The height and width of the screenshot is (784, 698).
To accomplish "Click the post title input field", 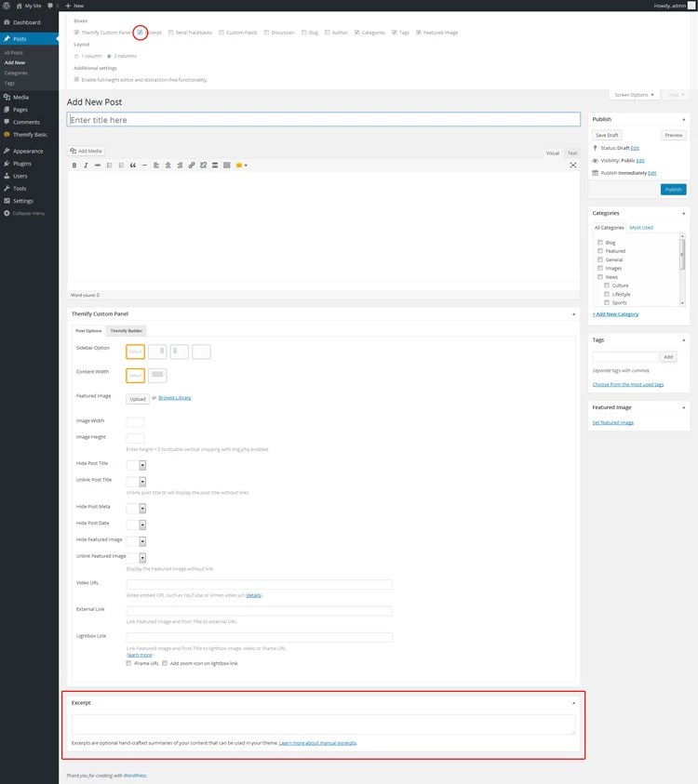I will click(x=324, y=119).
